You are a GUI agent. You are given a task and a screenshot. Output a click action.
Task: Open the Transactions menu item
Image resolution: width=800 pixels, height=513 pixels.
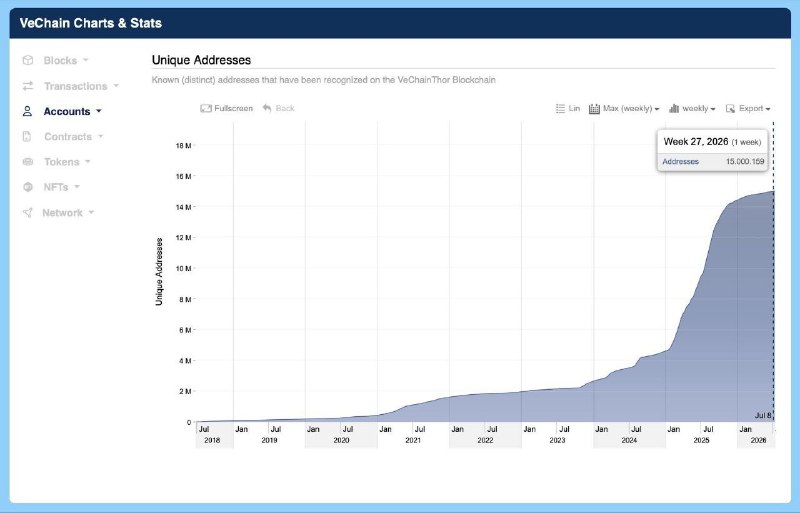point(76,86)
